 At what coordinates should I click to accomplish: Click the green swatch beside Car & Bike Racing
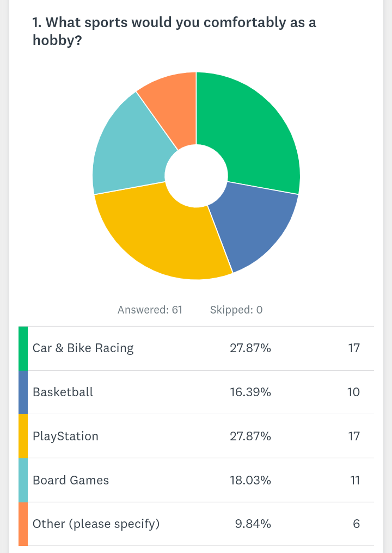(23, 348)
